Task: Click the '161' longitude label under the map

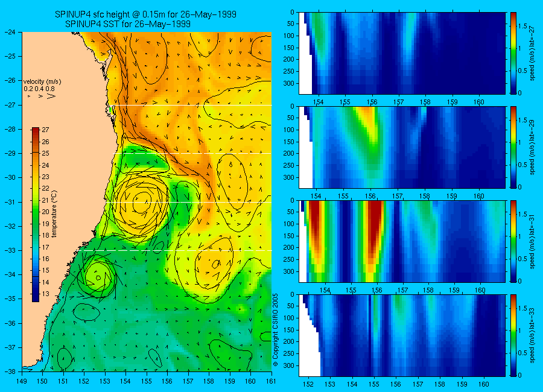Action: tap(271, 381)
